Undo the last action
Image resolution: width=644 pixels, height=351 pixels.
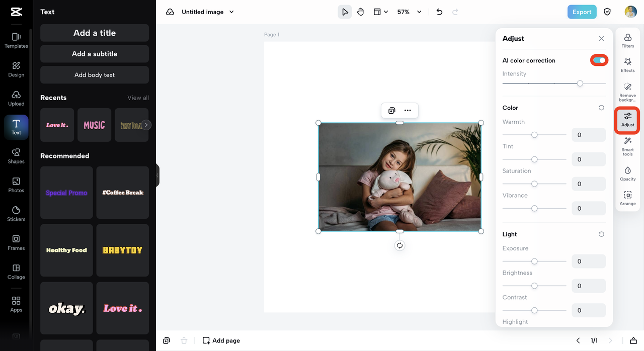coord(439,12)
